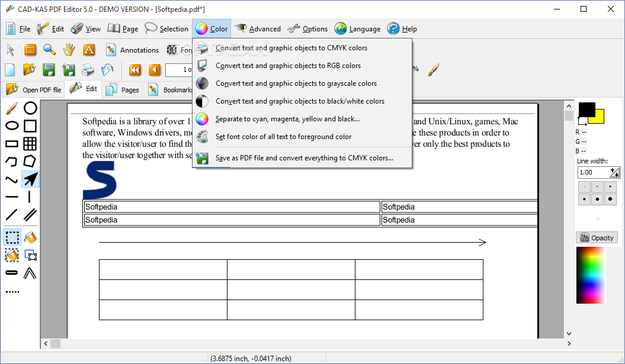Viewport: 625px width, 364px height.
Task: Convert text and graphics to RGB colors
Action: 302,66
